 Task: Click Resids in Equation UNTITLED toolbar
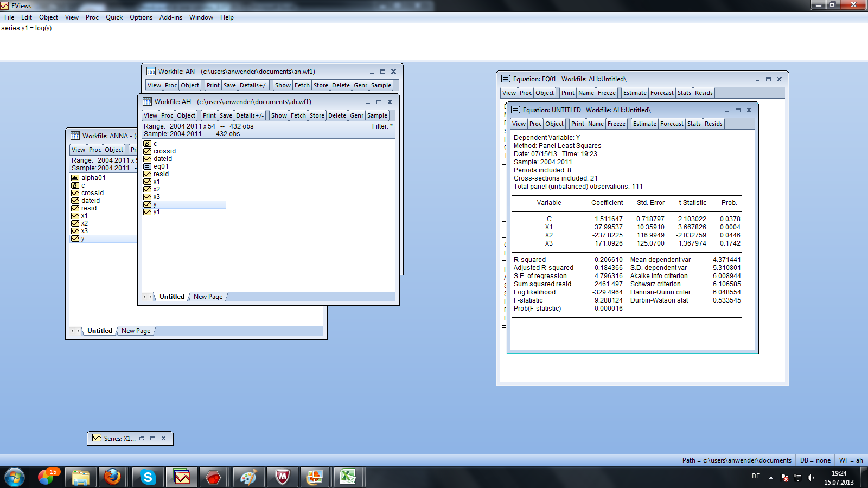[713, 124]
